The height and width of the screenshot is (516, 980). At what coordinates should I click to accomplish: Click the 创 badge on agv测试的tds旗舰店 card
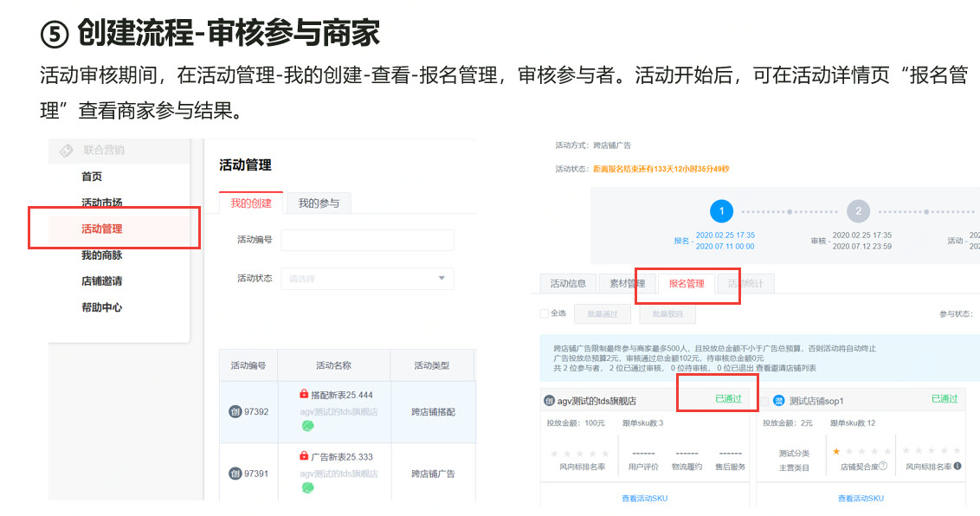point(550,401)
